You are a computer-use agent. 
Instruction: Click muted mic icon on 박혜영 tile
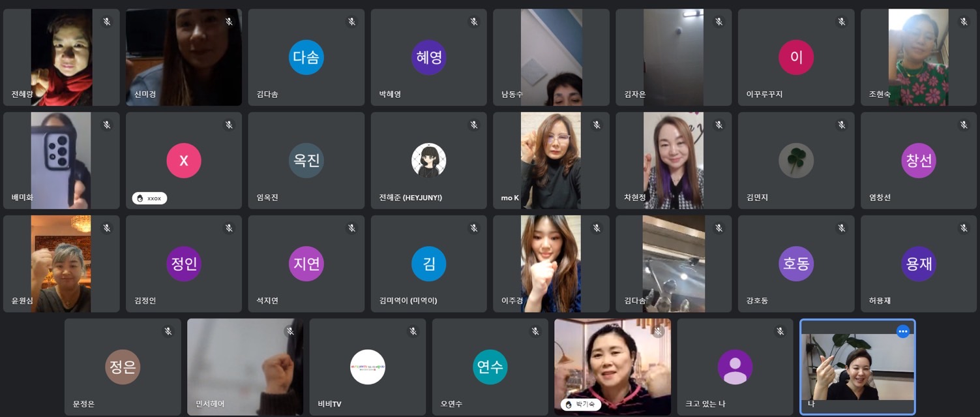point(474,22)
